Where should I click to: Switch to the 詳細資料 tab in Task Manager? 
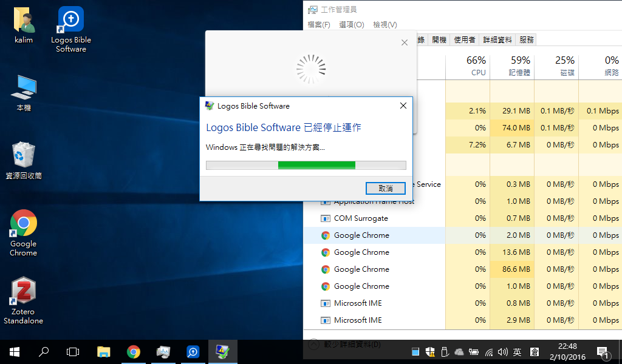[x=497, y=39]
